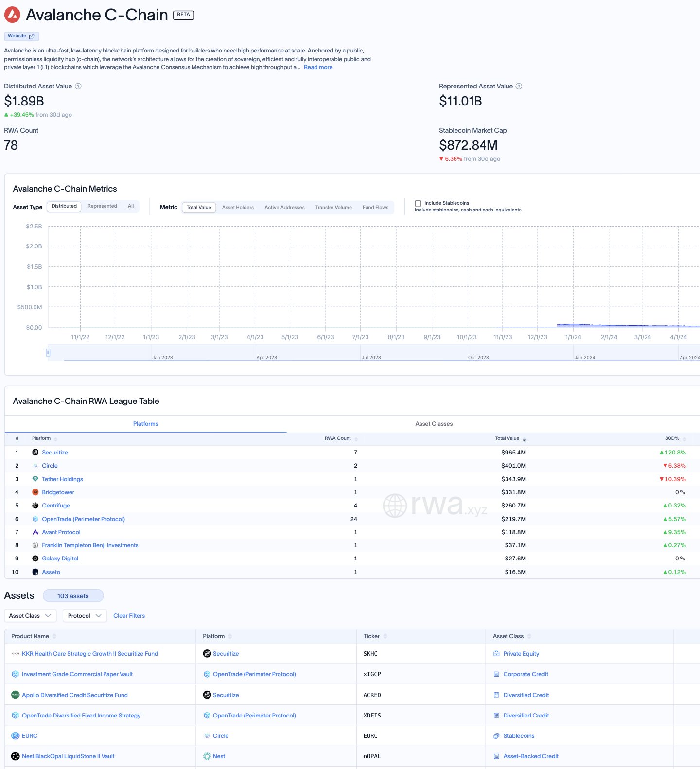Screen dimensions: 700x769
Task: Click the Centrifuge logo icon
Action: click(35, 506)
